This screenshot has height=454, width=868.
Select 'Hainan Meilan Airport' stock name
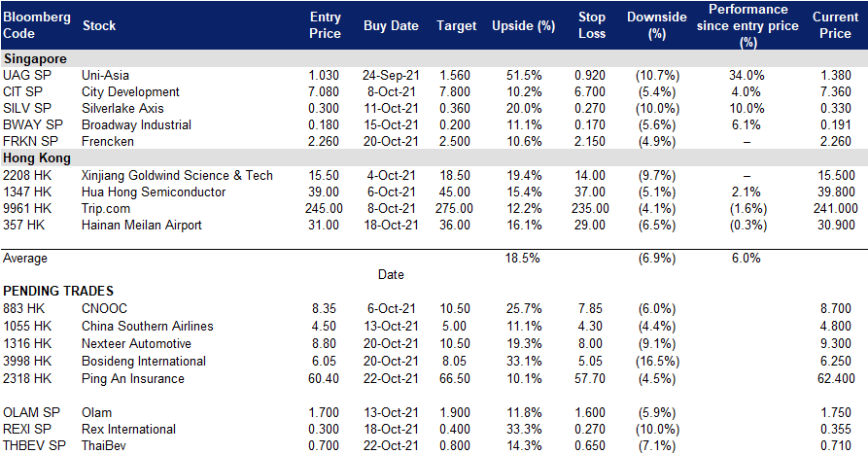click(142, 226)
